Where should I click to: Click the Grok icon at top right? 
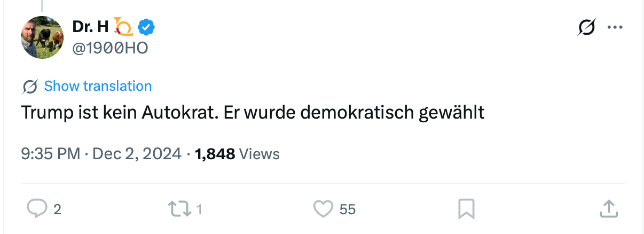586,27
